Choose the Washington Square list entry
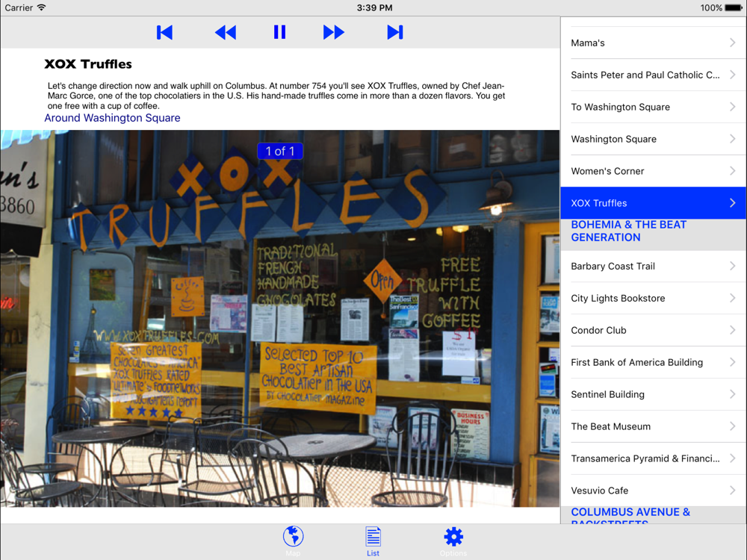Screen dimensions: 747x560 point(654,139)
